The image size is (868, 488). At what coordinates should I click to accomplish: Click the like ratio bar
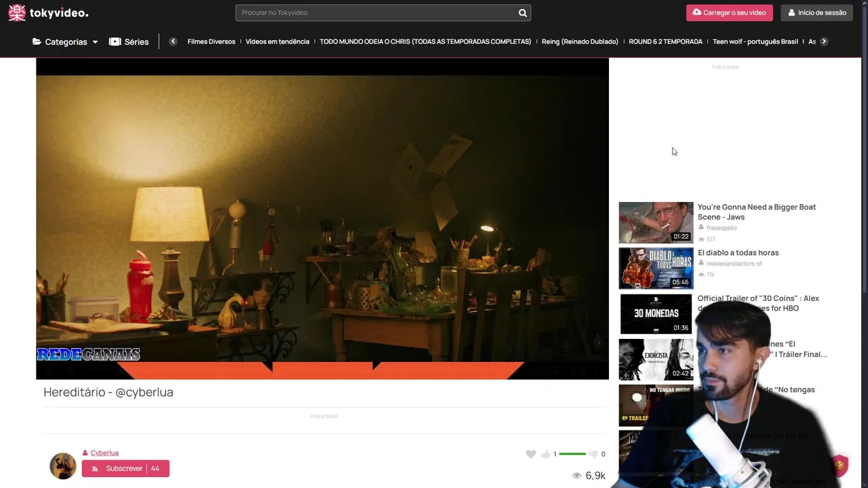[x=572, y=454]
